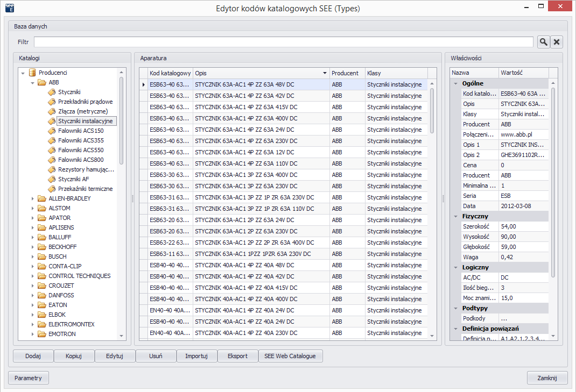Expand the CONTROL TECHNIQUES node

point(33,276)
